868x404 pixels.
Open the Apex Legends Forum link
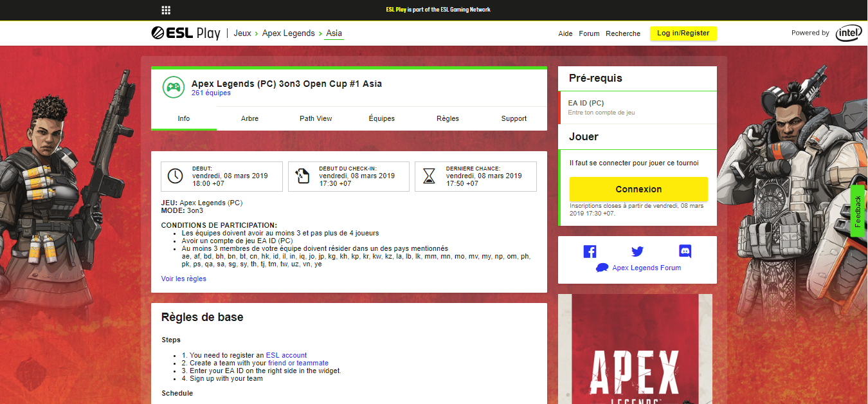pos(646,268)
